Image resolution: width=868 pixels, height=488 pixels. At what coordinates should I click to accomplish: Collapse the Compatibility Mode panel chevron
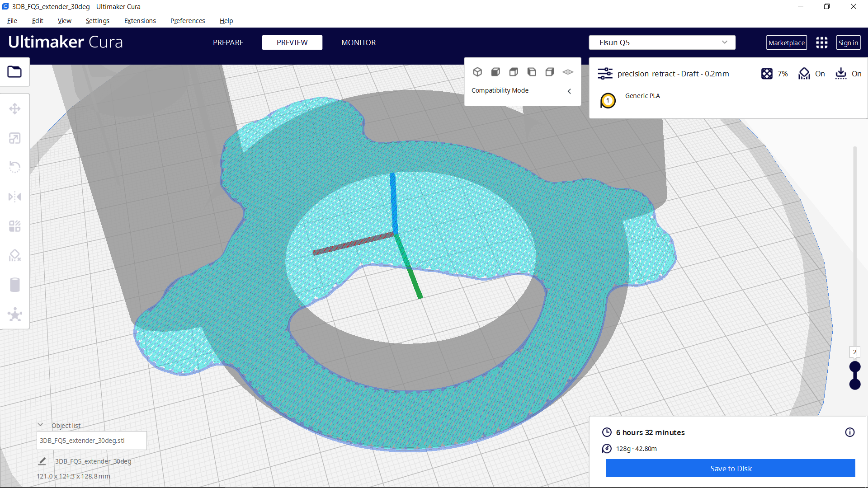coord(569,91)
